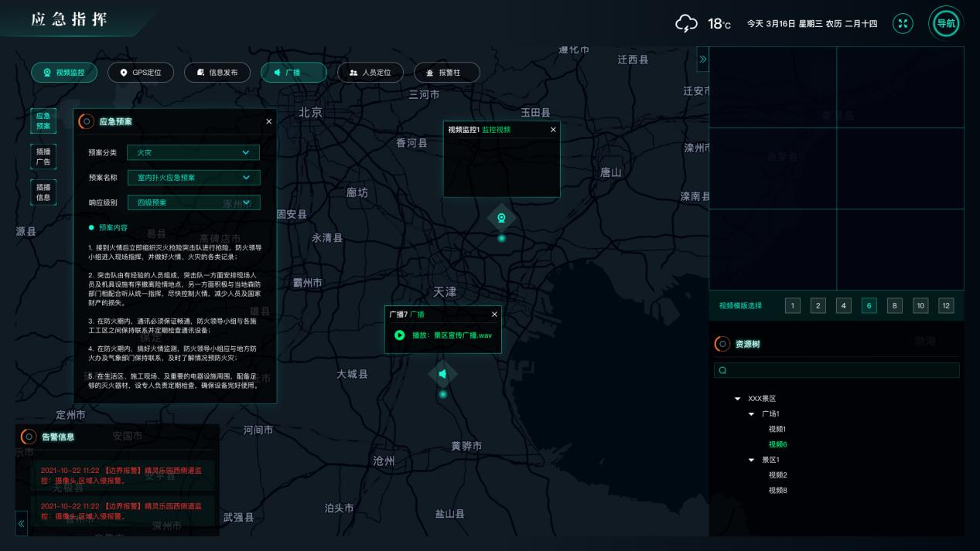Open the 响应级别 dropdown 四级预案
Screen dimensions: 980x551
193,202
